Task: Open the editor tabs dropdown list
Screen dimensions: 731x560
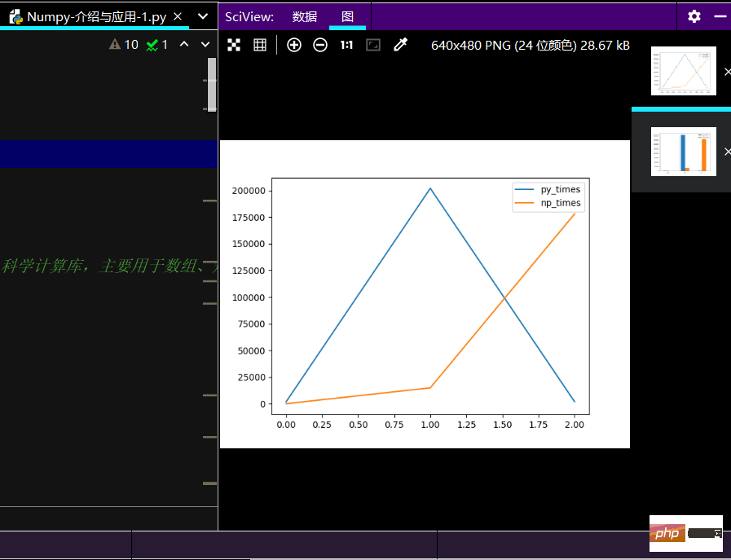Action: (x=203, y=16)
